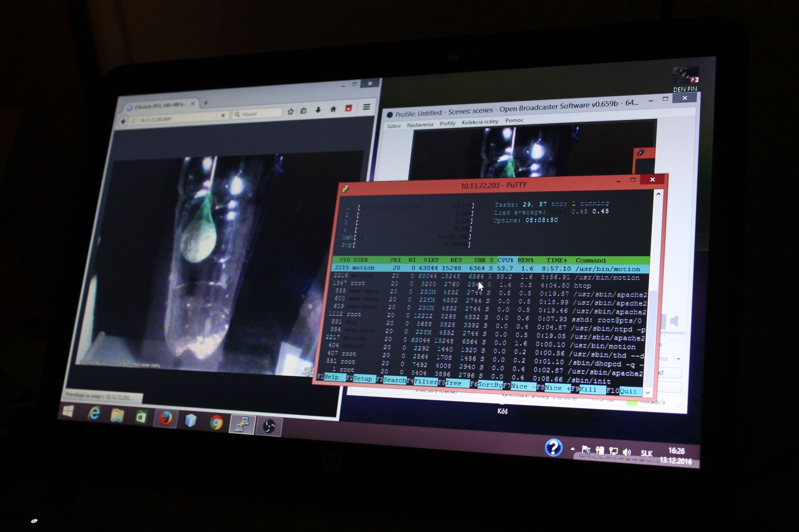The width and height of the screenshot is (799, 532).
Task: Open the volume speaker tray icon
Action: [x=627, y=452]
